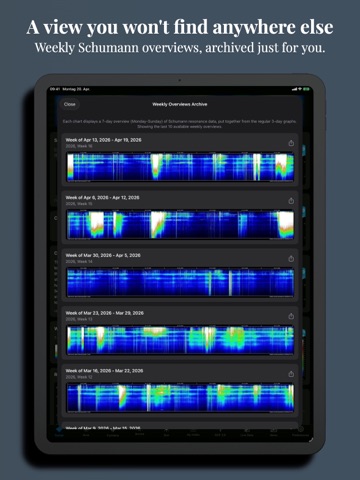Share the Mar 23 – Mar 29 weekly chart
The height and width of the screenshot is (480, 360).
[x=291, y=316]
